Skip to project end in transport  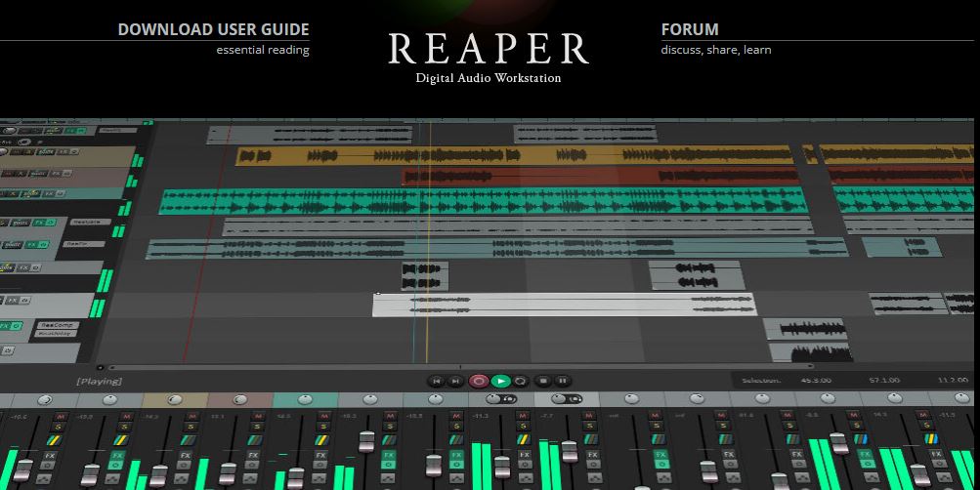click(455, 381)
